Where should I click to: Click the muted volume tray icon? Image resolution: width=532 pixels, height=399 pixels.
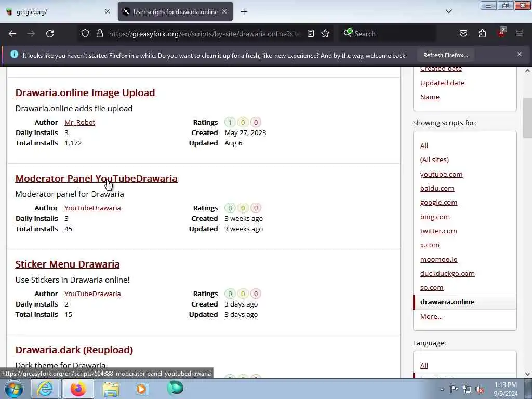tap(480, 390)
